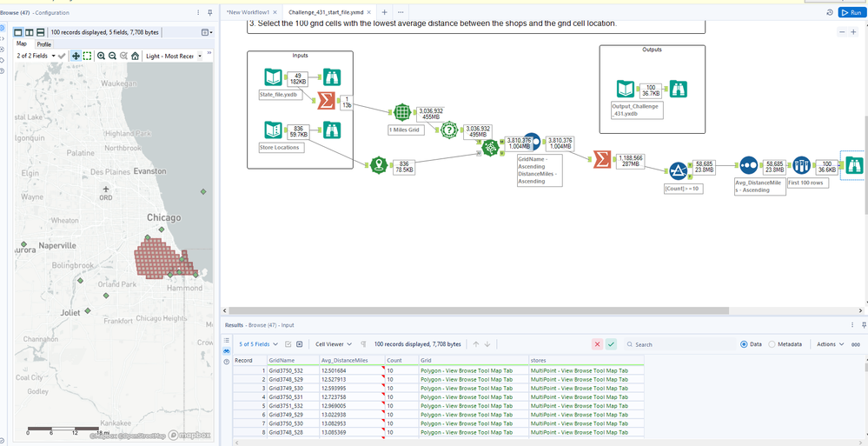Switch to the New Workflow1 tab
The width and height of the screenshot is (868, 446).
(248, 12)
